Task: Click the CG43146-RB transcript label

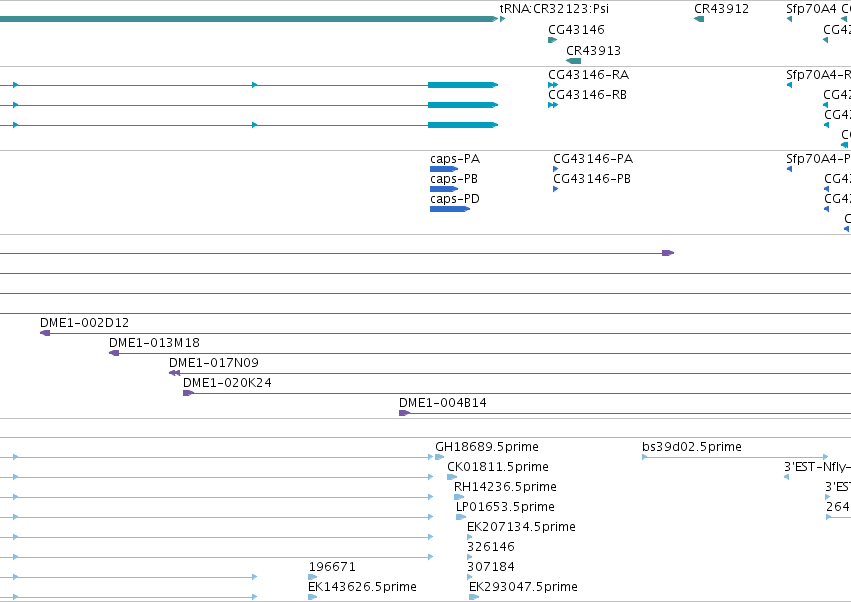Action: click(587, 94)
